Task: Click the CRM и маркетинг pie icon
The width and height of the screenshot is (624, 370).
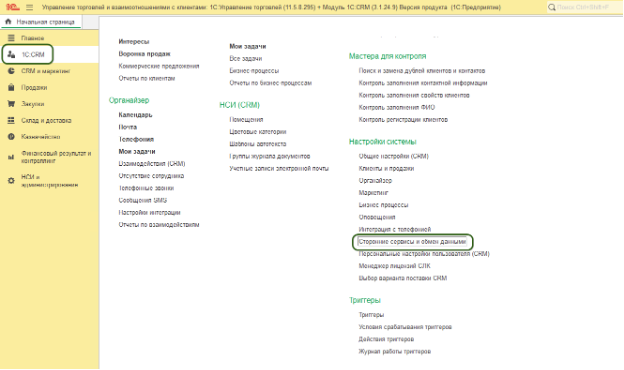Action: [11, 71]
